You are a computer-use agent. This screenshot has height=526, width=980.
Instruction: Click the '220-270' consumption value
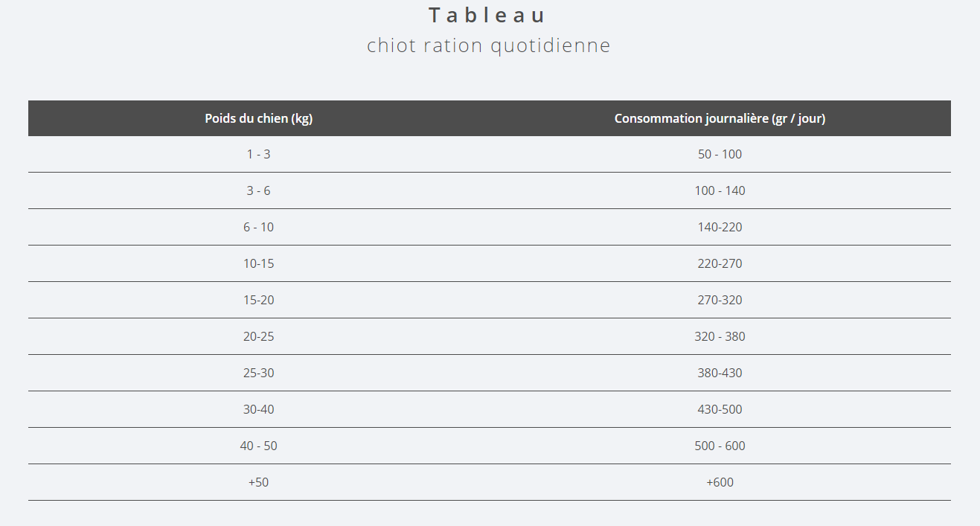tap(720, 263)
